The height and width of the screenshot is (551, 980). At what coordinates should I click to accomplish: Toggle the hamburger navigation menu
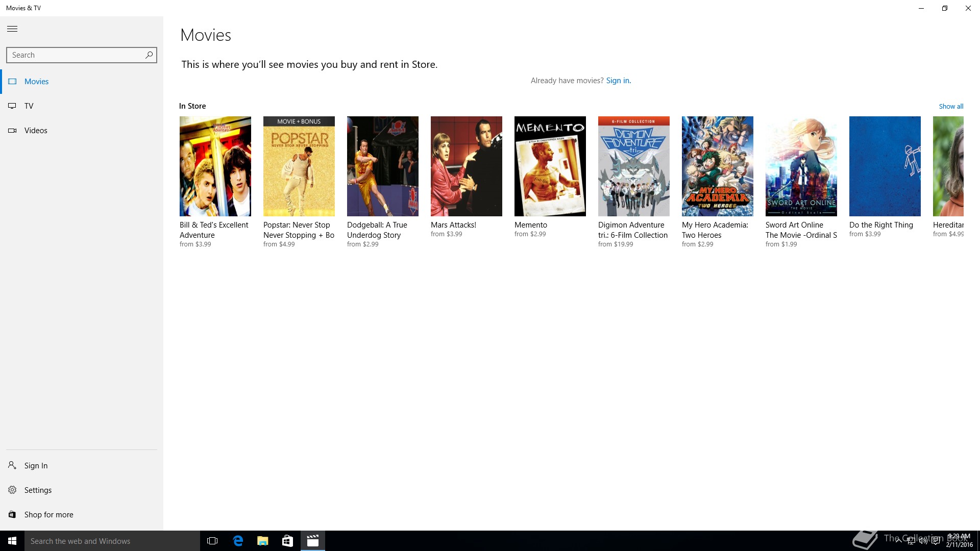[12, 29]
